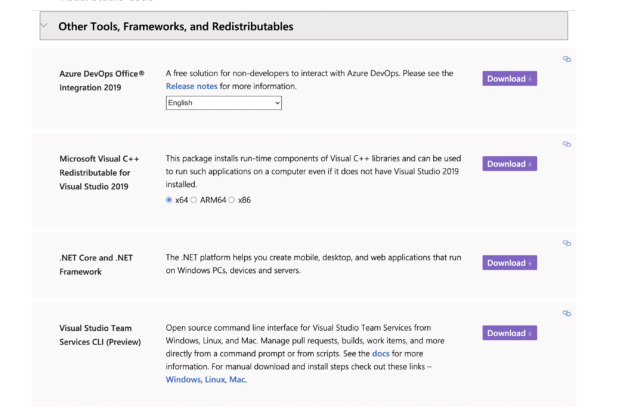Click '.NET Core and .NET Framework' title
This screenshot has height=408, width=625.
click(96, 265)
